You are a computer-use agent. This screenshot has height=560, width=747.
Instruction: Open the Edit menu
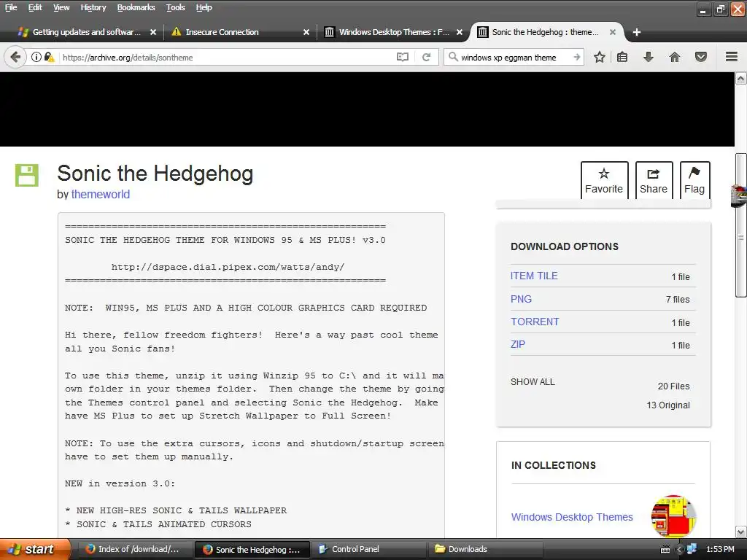tap(35, 7)
